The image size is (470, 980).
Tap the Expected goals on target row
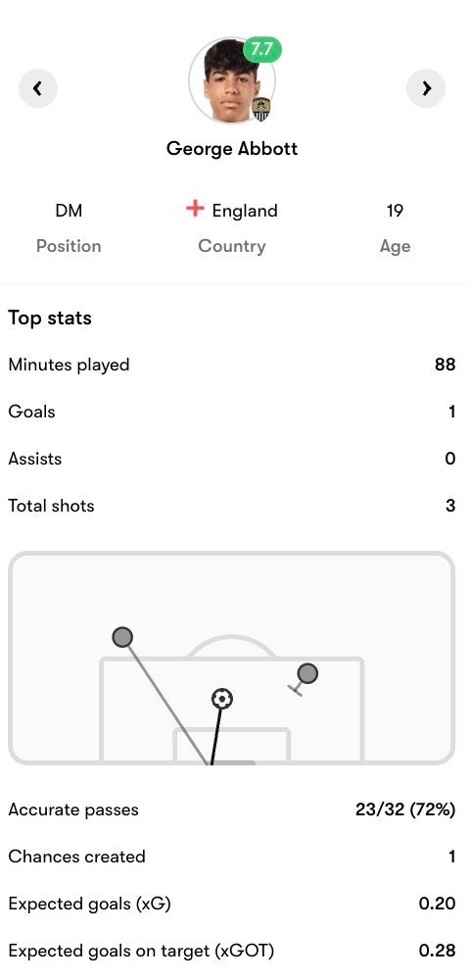pyautogui.click(x=231, y=951)
